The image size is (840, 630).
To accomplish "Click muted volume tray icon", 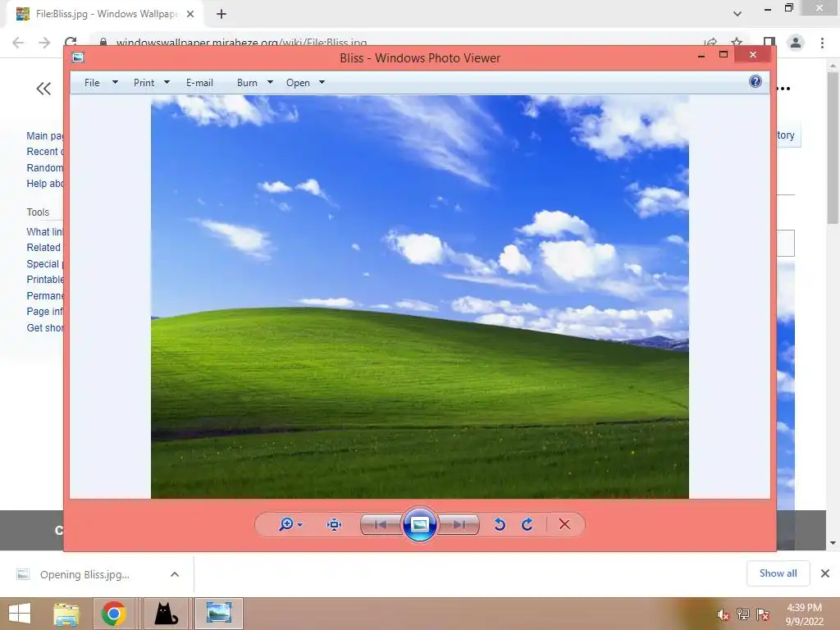I will pyautogui.click(x=724, y=614).
